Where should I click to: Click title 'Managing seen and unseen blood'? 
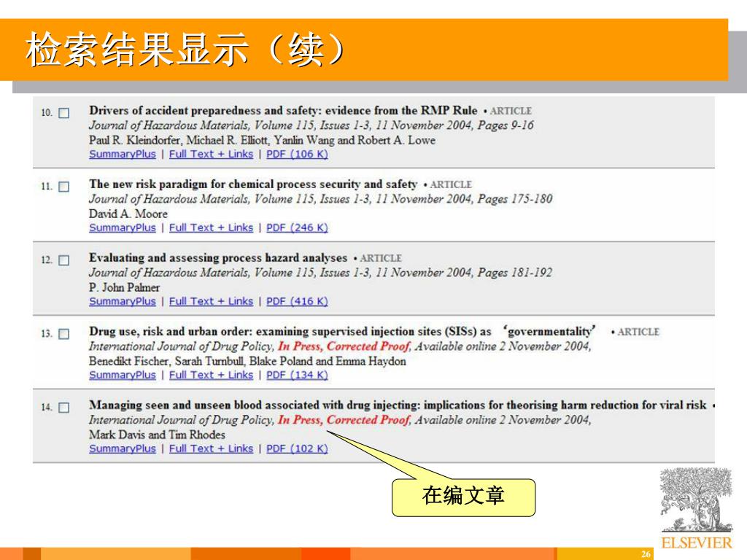coord(398,405)
